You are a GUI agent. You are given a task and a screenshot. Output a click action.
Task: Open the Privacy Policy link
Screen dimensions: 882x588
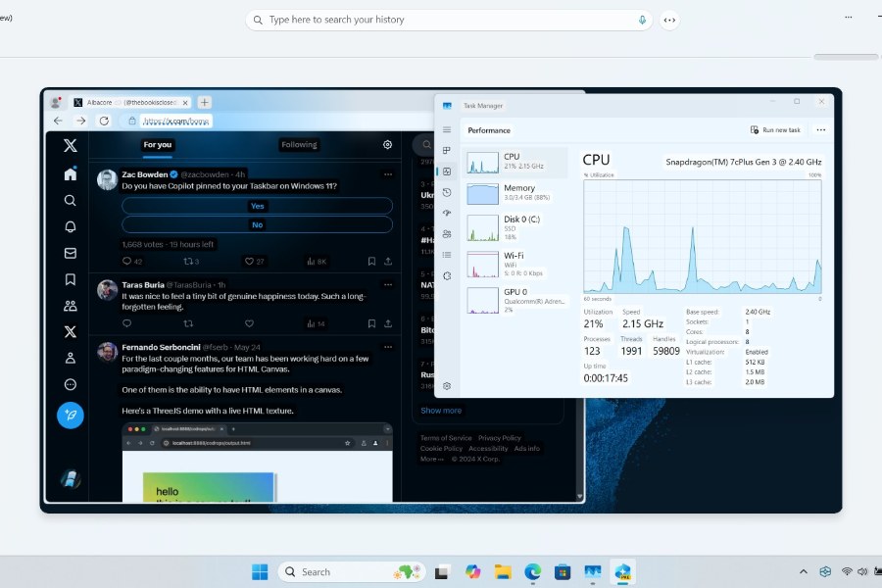click(x=501, y=437)
